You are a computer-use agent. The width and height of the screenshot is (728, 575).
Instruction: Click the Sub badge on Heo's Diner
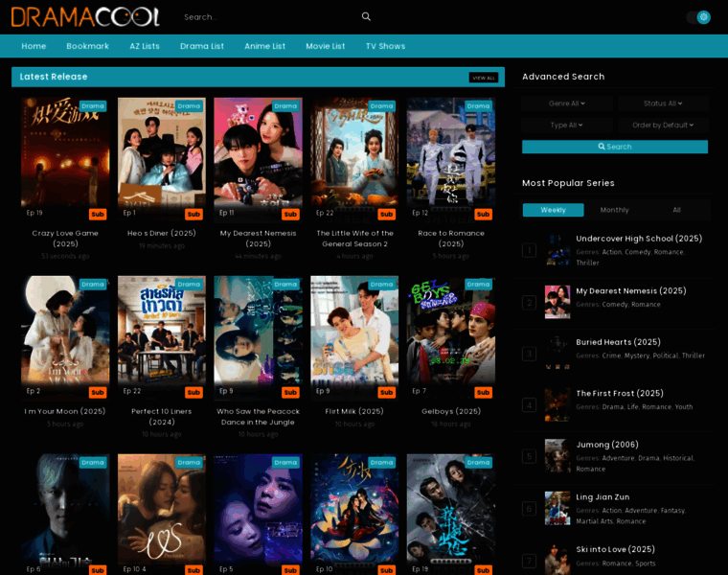click(x=193, y=214)
